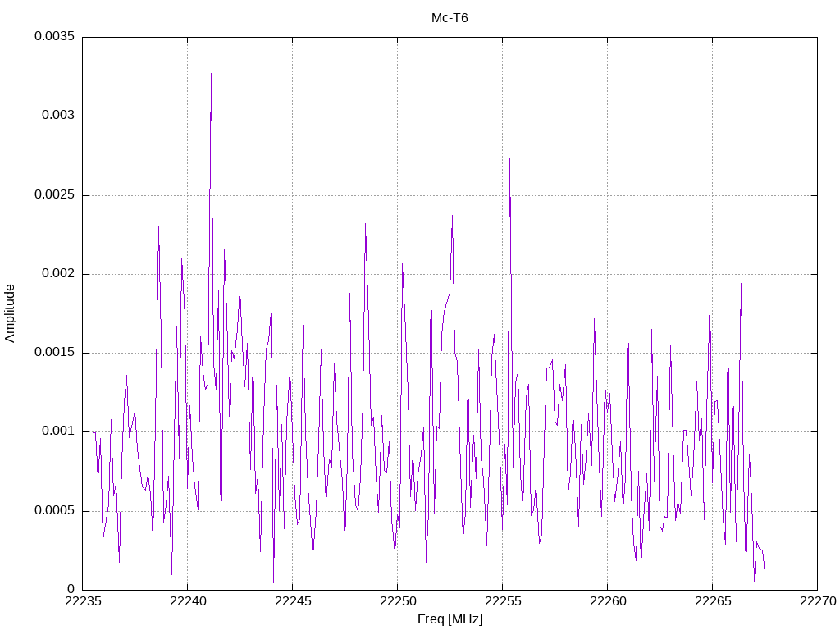Click the peak tip near 22255 MHz
This screenshot has height=630, width=840.
pos(509,159)
